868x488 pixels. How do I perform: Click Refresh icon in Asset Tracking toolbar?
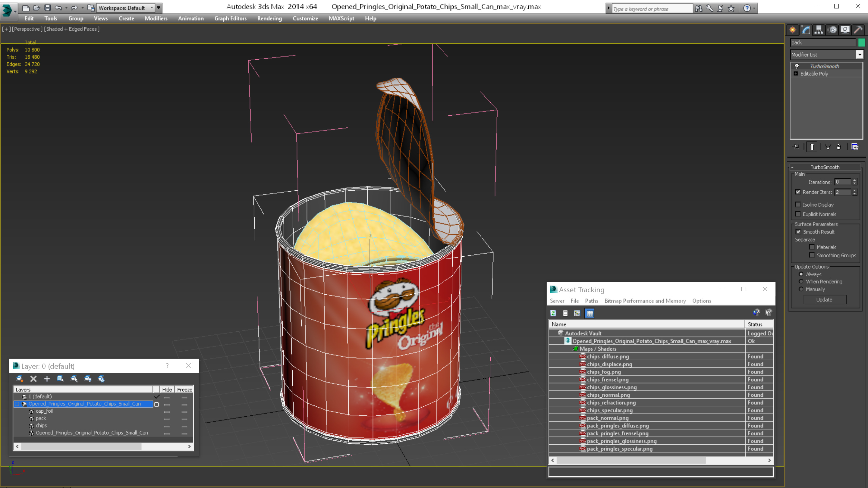point(553,313)
